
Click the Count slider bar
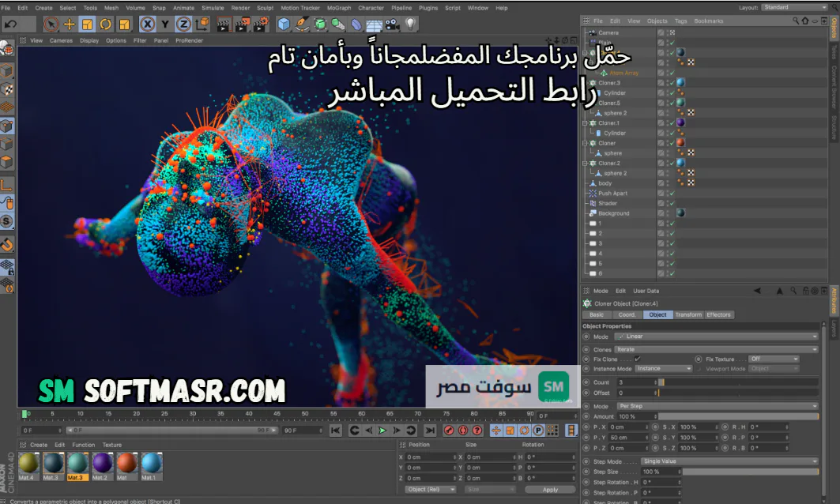click(739, 382)
